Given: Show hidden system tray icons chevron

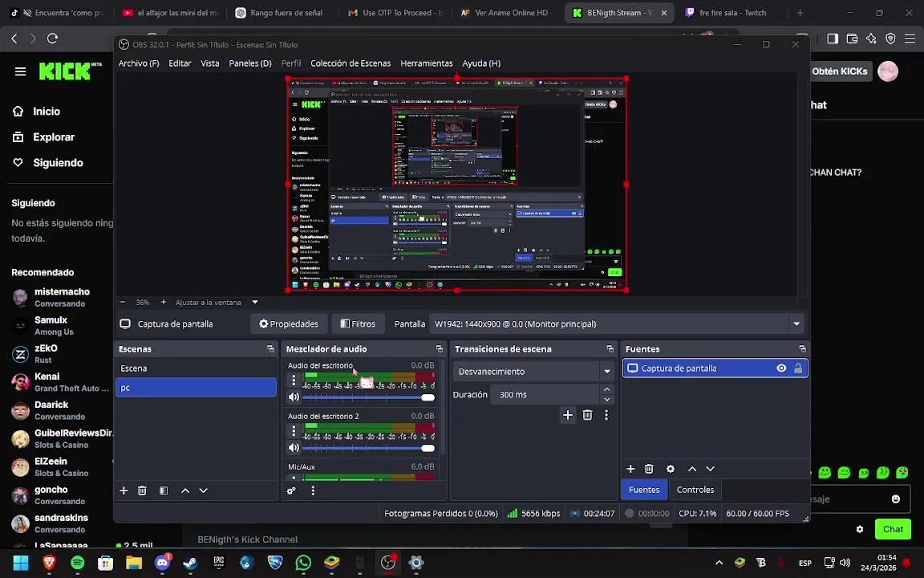Looking at the screenshot, I should pyautogui.click(x=719, y=563).
